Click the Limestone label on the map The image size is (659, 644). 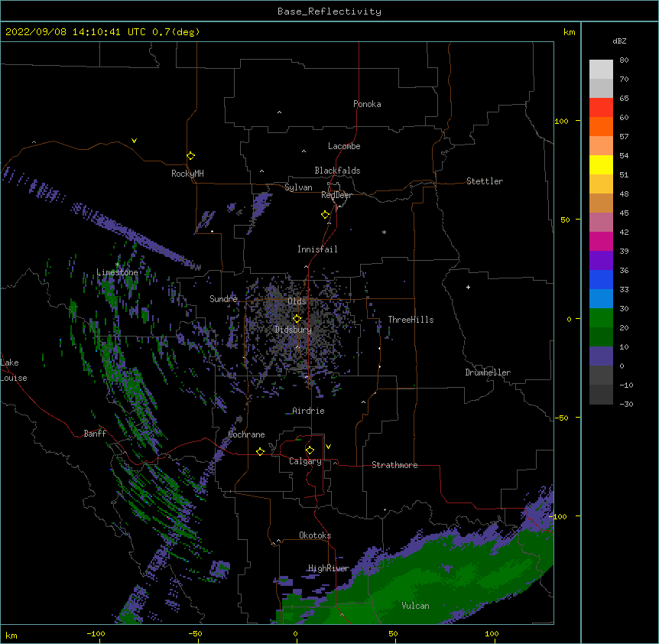tap(117, 272)
